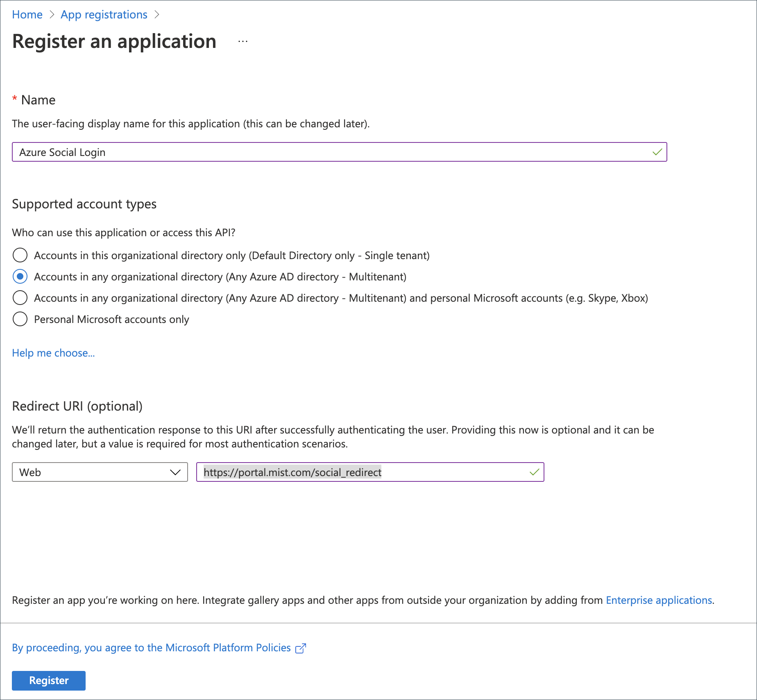
Task: Open the Web platform type dropdown
Action: [x=100, y=472]
